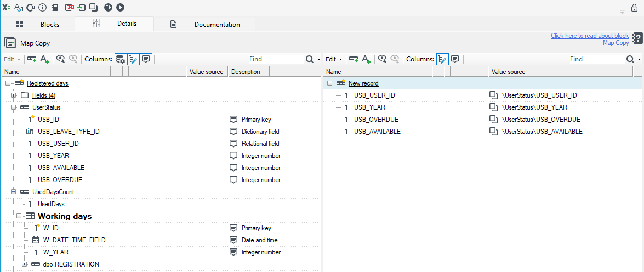Collapse the Working days table
Screen dimensions: 644x272
pyautogui.click(x=19, y=216)
